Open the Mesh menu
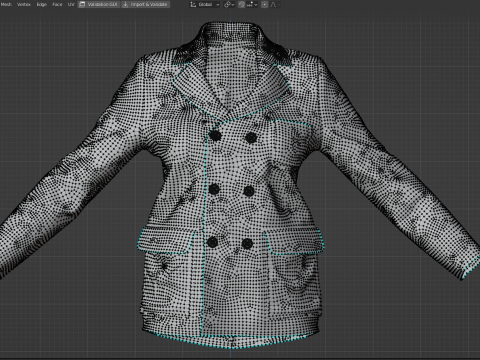The image size is (480, 360). pos(6,4)
